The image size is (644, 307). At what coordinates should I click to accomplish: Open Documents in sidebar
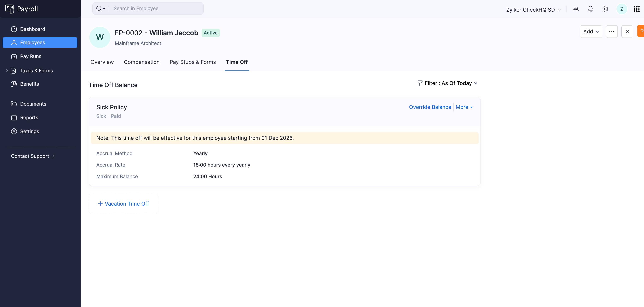click(40, 104)
